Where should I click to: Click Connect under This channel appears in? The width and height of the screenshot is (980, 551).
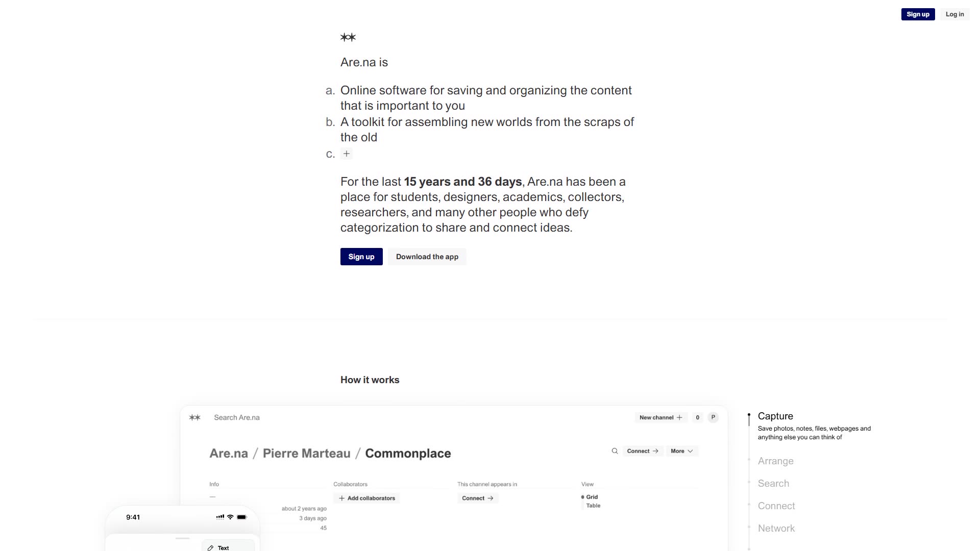coord(478,498)
